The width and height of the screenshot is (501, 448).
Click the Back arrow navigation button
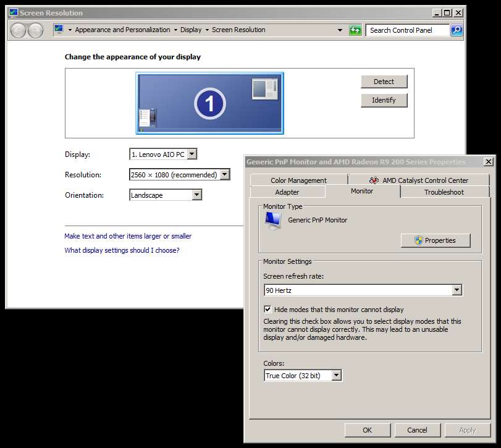click(x=18, y=31)
